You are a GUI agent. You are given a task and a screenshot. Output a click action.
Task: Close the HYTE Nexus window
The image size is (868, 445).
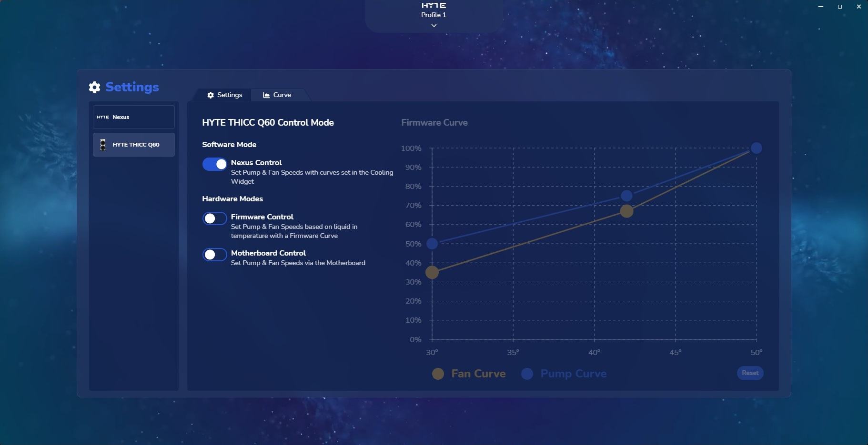(859, 7)
